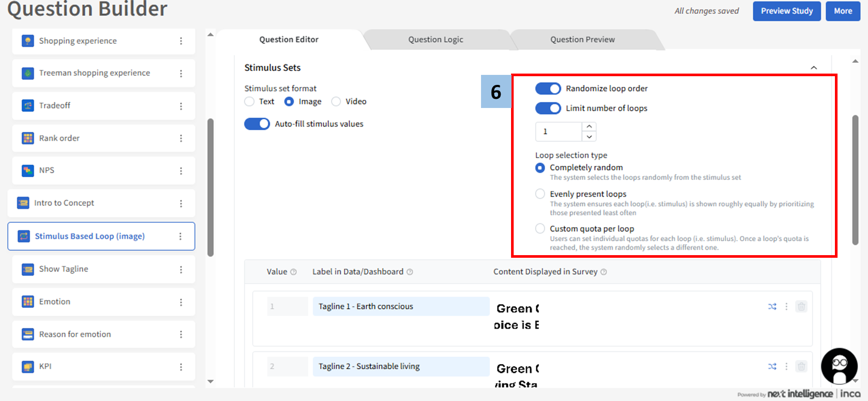This screenshot has height=401, width=868.
Task: Switch to the Question Logic tab
Action: 435,40
